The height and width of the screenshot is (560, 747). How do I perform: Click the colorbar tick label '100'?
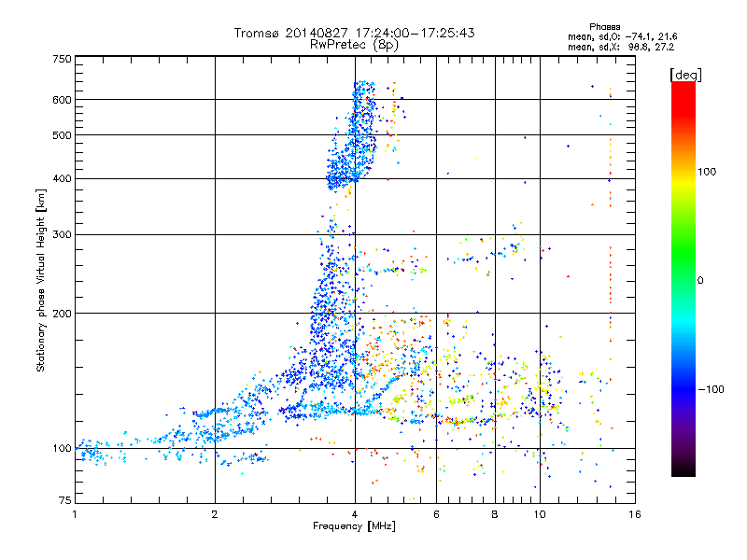pyautogui.click(x=707, y=172)
